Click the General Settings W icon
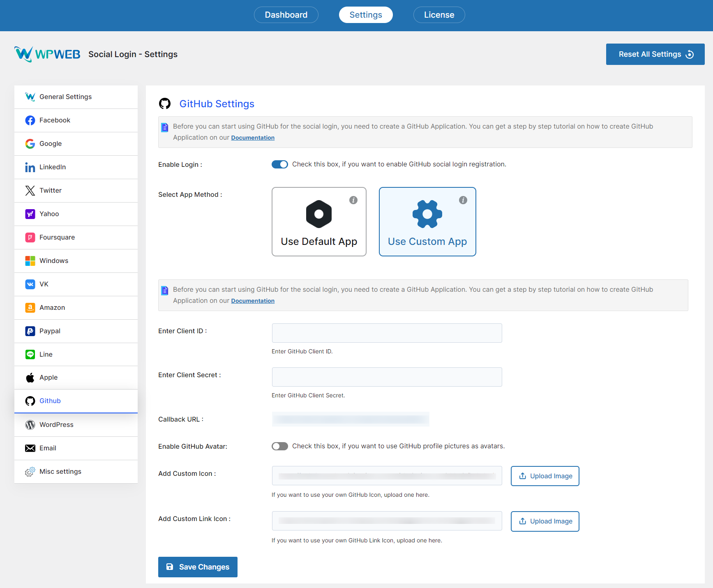The image size is (713, 588). pos(30,97)
